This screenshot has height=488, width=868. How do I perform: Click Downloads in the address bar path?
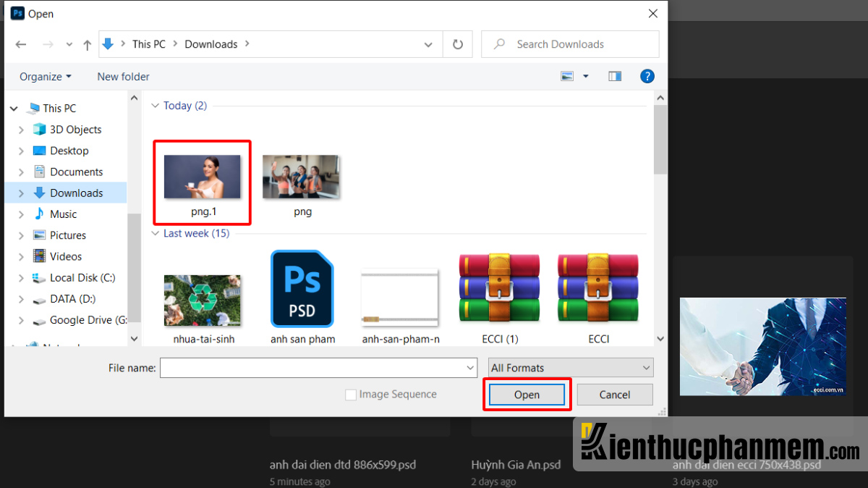[x=211, y=44]
